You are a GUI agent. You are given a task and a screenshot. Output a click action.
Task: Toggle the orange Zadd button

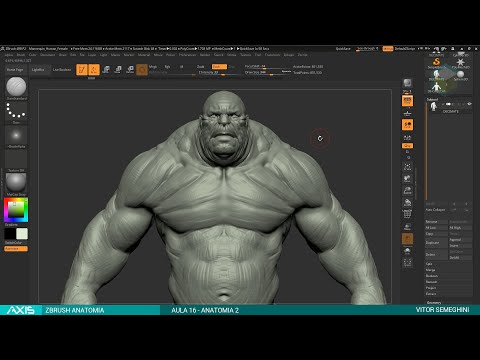tap(219, 67)
